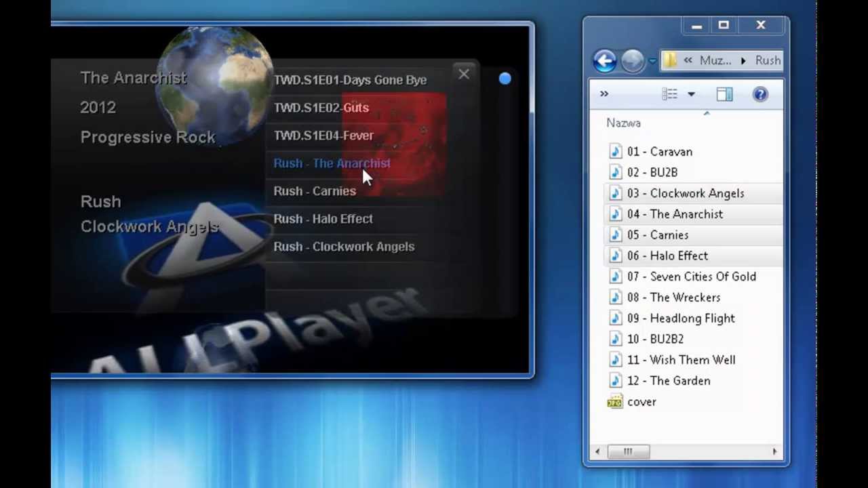This screenshot has height=488, width=868.
Task: Select TWD.S1E02-Guts playlist entry
Action: click(321, 108)
